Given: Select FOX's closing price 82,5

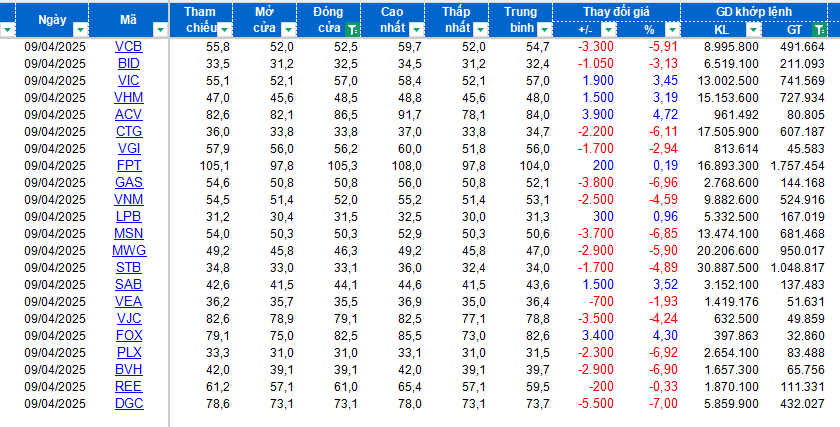Looking at the screenshot, I should tap(346, 335).
